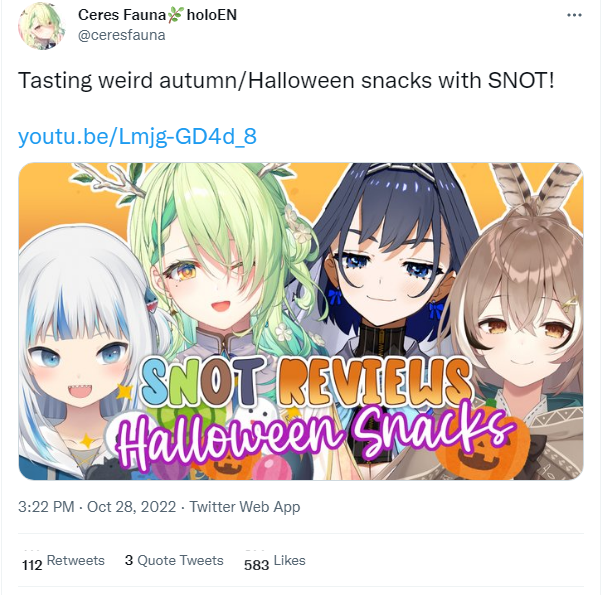
Task: Click the SNOT REVIEWS title in thumbnail
Action: (x=306, y=381)
